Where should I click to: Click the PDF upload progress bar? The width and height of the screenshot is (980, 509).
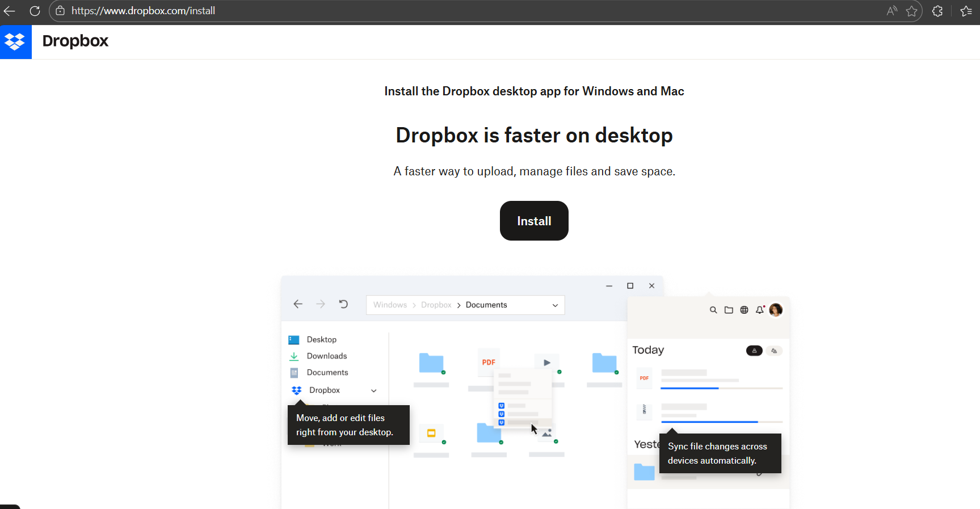tap(721, 388)
